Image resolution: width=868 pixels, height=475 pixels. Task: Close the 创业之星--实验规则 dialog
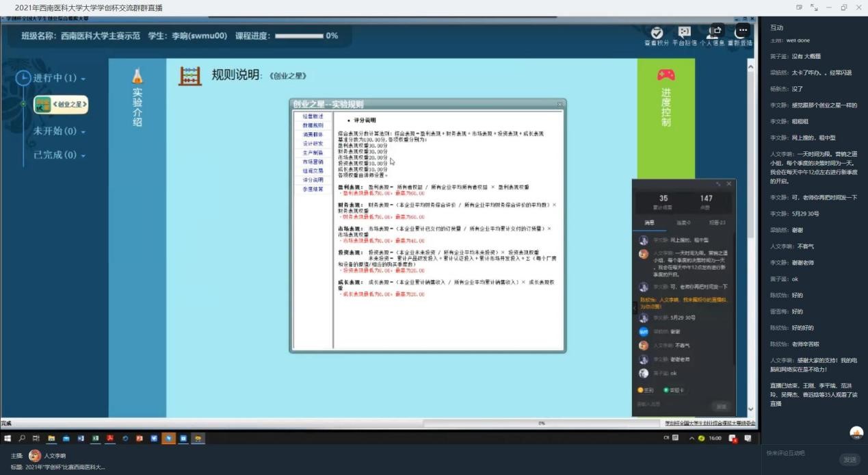coord(560,104)
